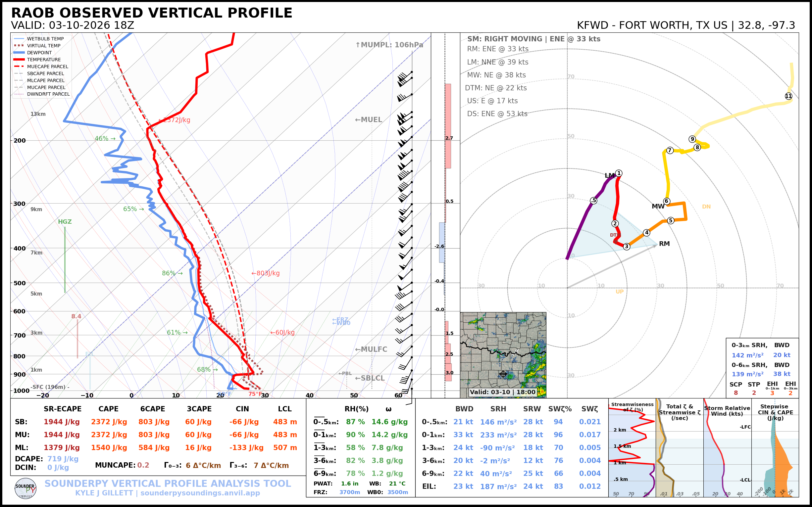
Task: Click the MW mean wind marker
Action: pyautogui.click(x=658, y=207)
